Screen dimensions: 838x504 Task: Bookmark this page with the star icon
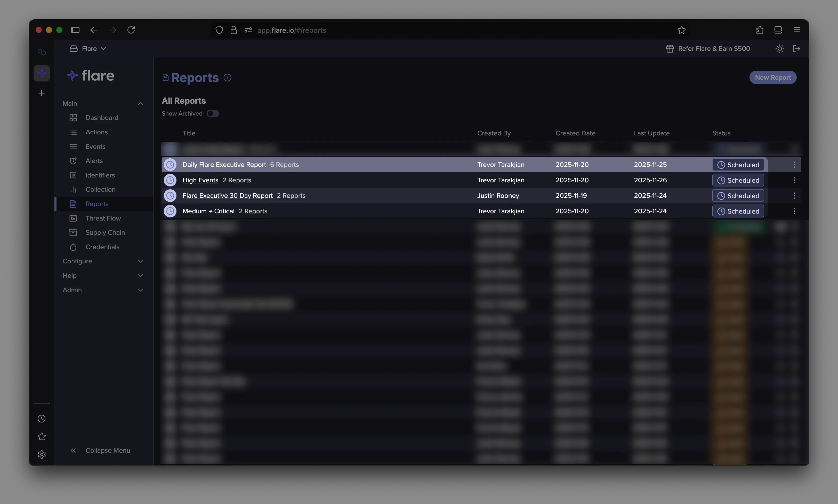click(x=681, y=30)
